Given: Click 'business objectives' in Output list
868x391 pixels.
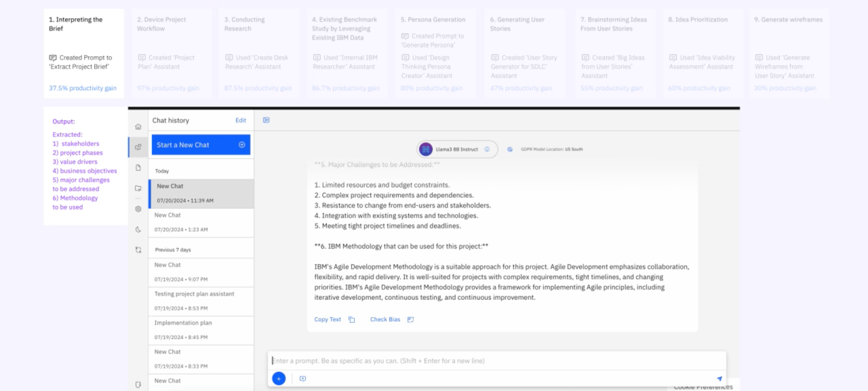Looking at the screenshot, I should pyautogui.click(x=88, y=171).
